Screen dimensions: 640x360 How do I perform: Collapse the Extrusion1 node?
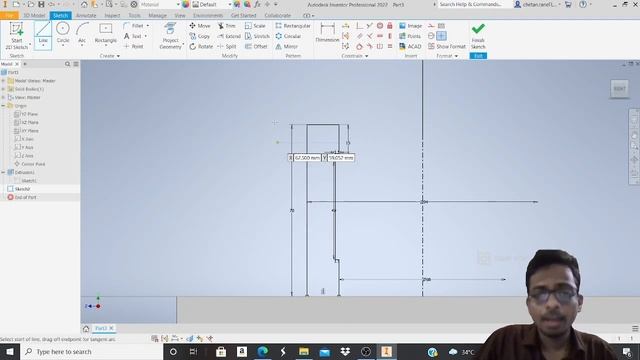(4, 172)
